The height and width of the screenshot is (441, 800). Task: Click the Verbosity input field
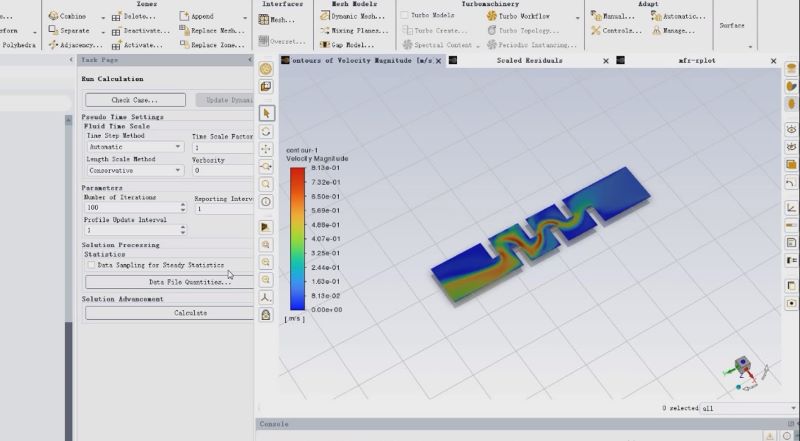pos(222,170)
